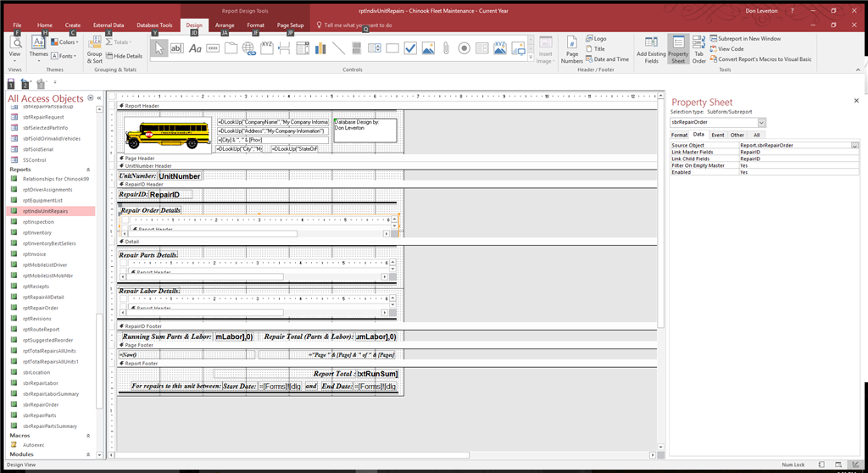Viewport: 868px width, 473px height.
Task: Click View Code
Action: pos(726,48)
